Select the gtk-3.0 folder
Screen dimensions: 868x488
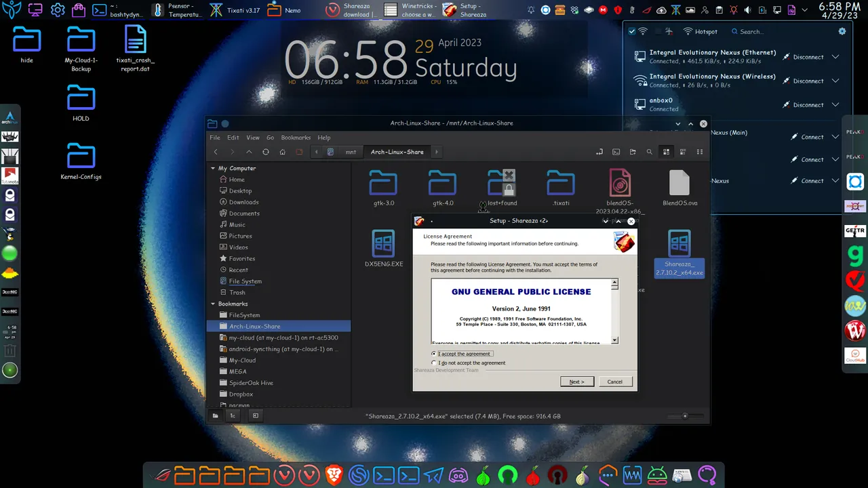coord(384,188)
